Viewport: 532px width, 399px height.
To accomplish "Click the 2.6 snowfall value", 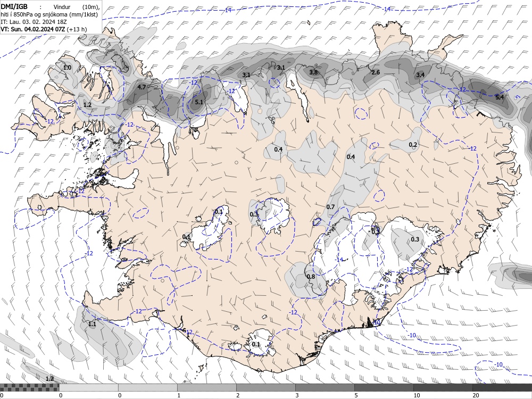I will tap(376, 72).
